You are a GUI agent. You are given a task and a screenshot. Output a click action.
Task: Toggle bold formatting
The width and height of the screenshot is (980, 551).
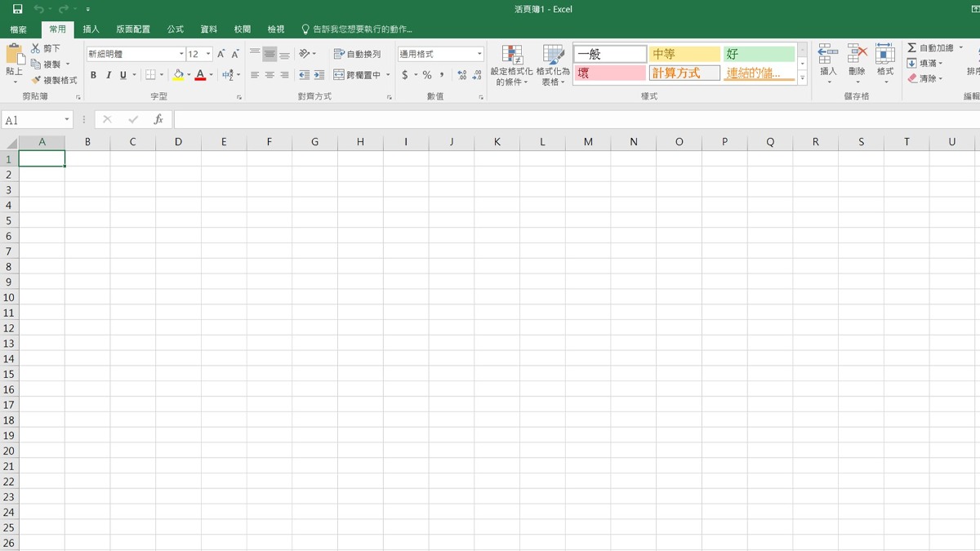[93, 75]
